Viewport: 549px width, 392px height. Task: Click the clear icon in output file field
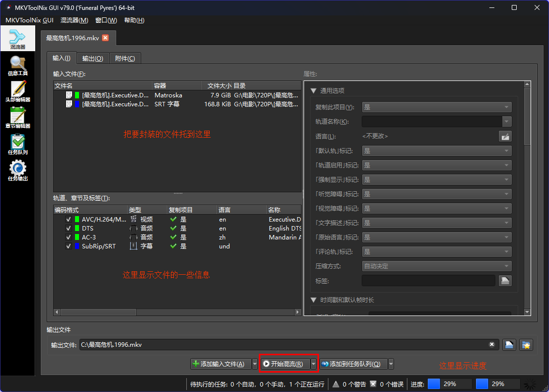(x=491, y=344)
